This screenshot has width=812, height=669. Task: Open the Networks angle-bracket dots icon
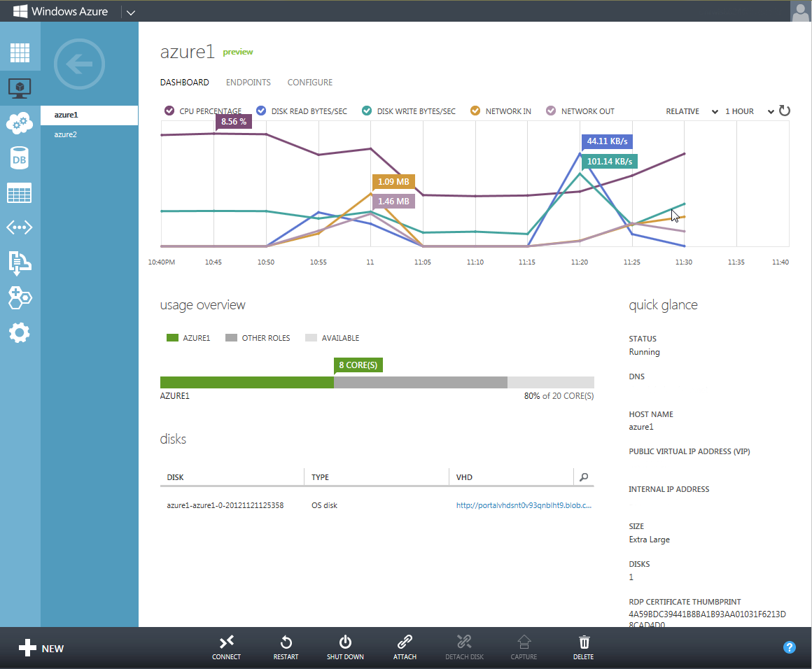20,227
